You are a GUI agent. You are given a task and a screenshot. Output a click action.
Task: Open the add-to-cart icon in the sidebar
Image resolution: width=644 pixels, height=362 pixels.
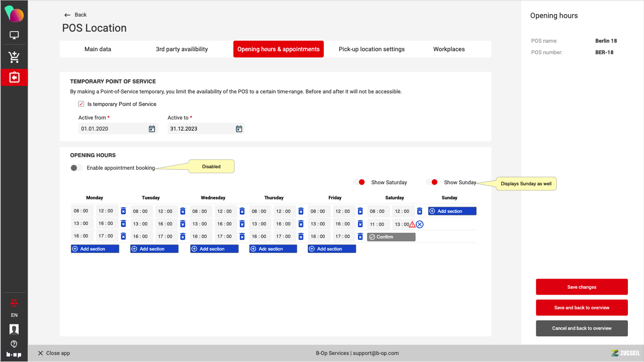pos(14,57)
